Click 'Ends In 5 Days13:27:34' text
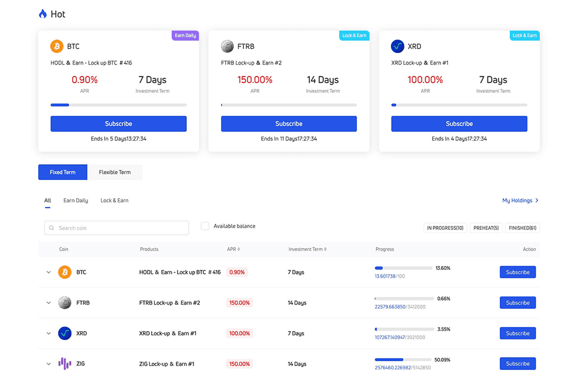Screen dimensions: 588x377 119,139
